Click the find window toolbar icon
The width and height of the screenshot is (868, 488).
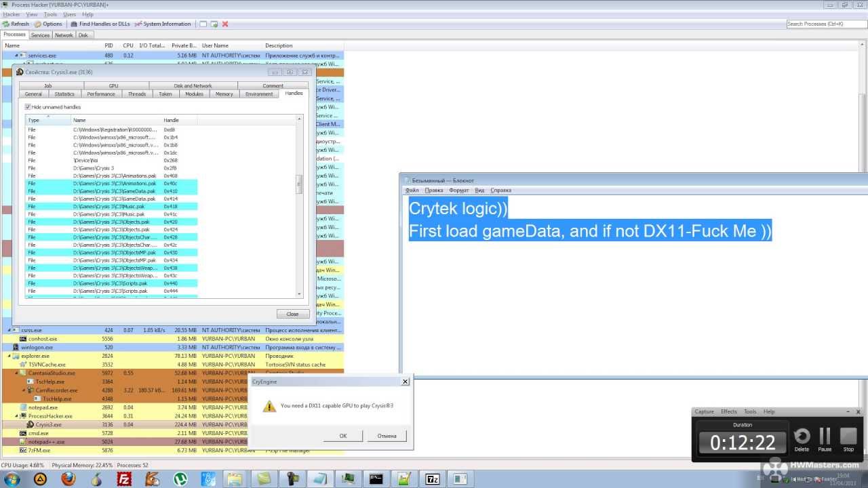203,24
